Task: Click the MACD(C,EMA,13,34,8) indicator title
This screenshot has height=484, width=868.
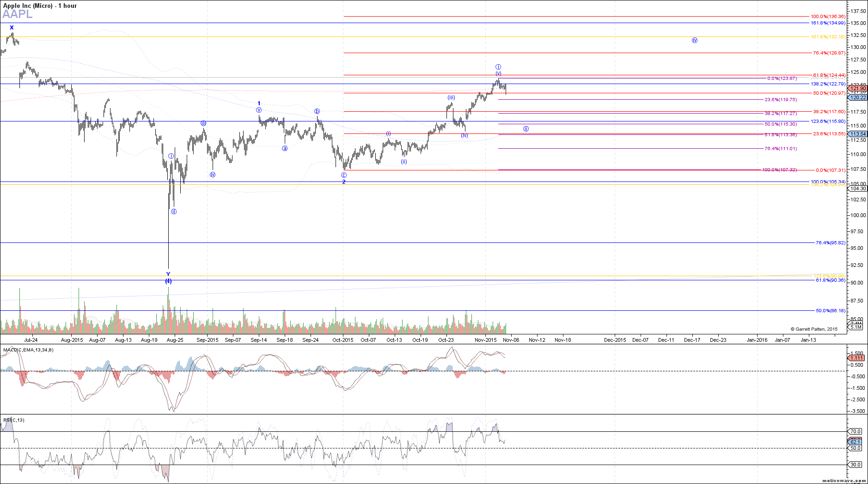Action: tap(28, 350)
